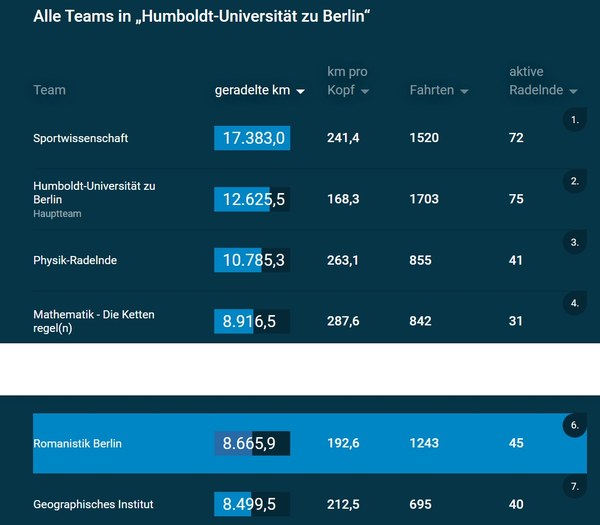Click rank badge 1.

[x=575, y=120]
